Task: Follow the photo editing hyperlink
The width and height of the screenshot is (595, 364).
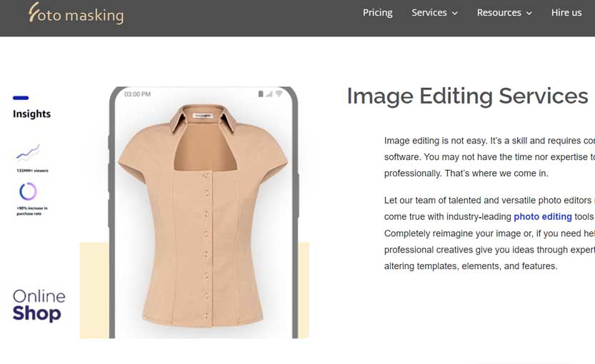Action: (543, 216)
